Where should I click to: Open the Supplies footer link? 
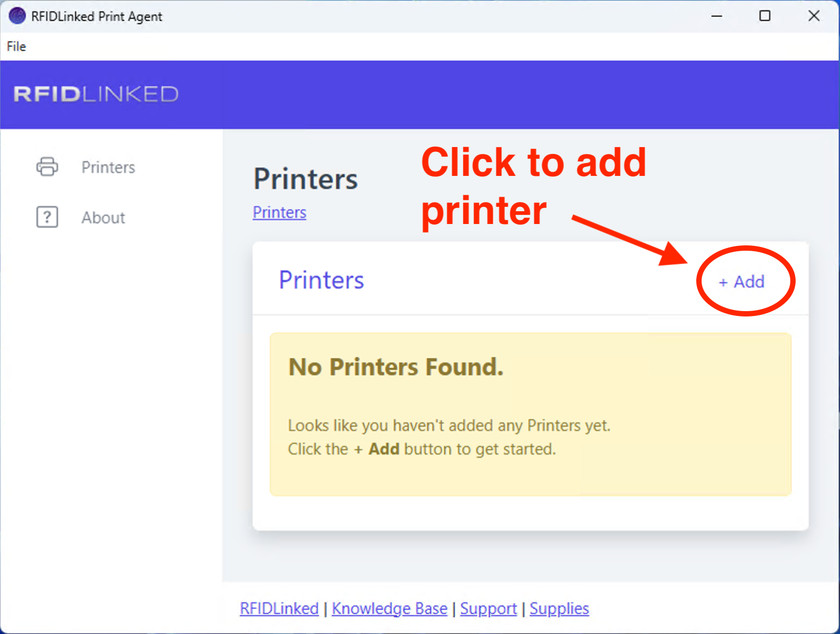click(559, 608)
